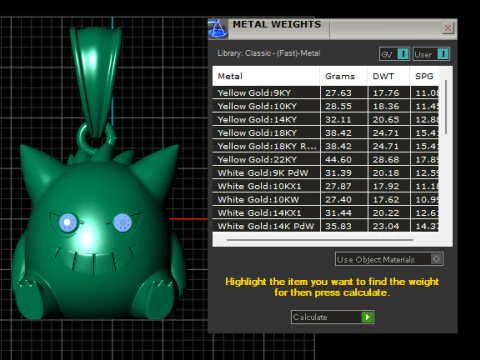480x360 pixels.
Task: Click the Metal Weights scale icon
Action: tap(217, 29)
